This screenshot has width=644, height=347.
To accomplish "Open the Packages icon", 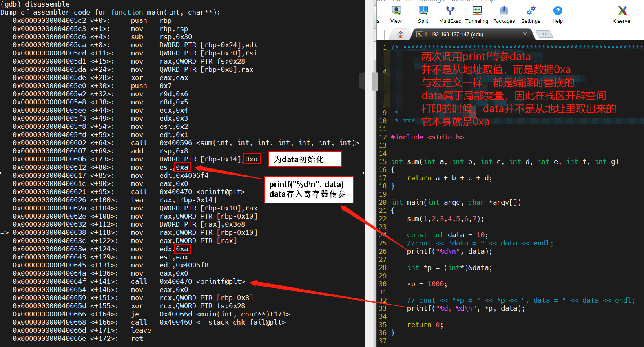I will (504, 15).
